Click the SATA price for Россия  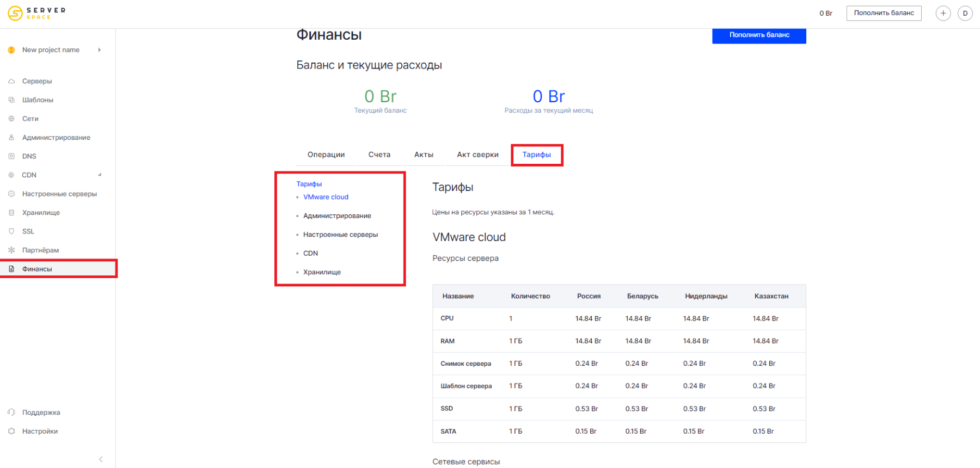[x=586, y=431]
